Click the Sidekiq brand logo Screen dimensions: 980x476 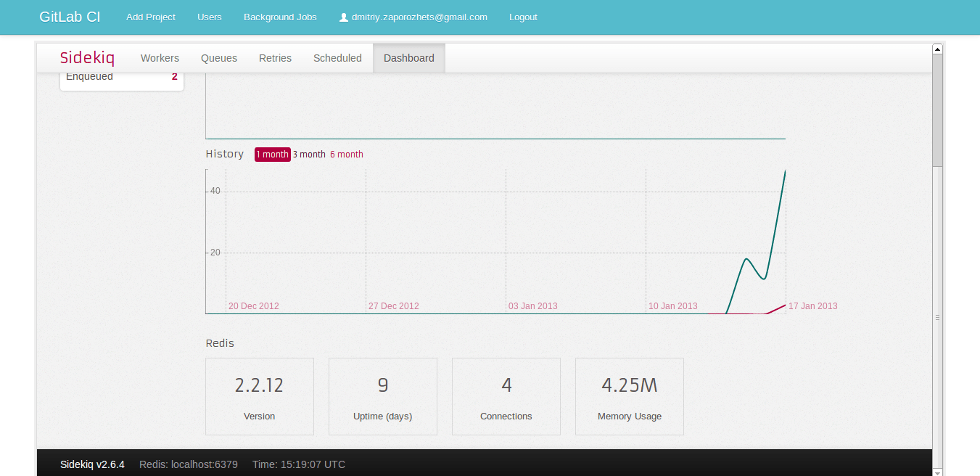pos(88,58)
